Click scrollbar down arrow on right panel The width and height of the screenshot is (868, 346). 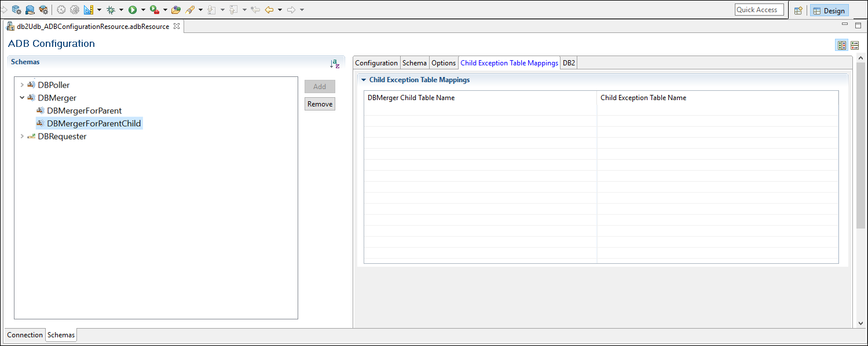[860, 323]
